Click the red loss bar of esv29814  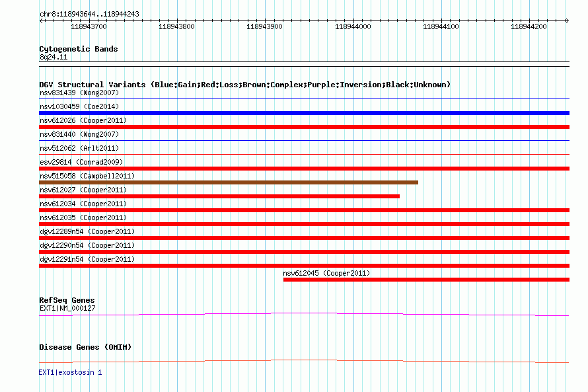pyautogui.click(x=304, y=169)
